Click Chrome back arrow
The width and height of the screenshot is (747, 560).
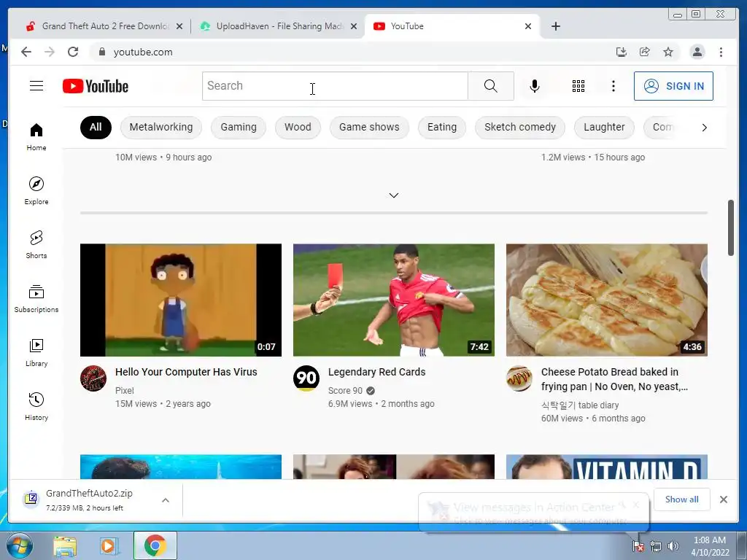[x=26, y=52]
